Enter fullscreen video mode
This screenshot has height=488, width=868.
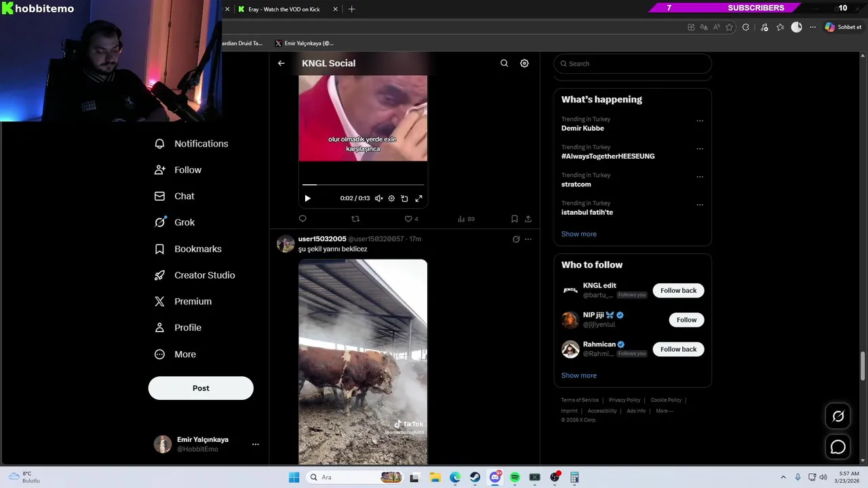(418, 199)
